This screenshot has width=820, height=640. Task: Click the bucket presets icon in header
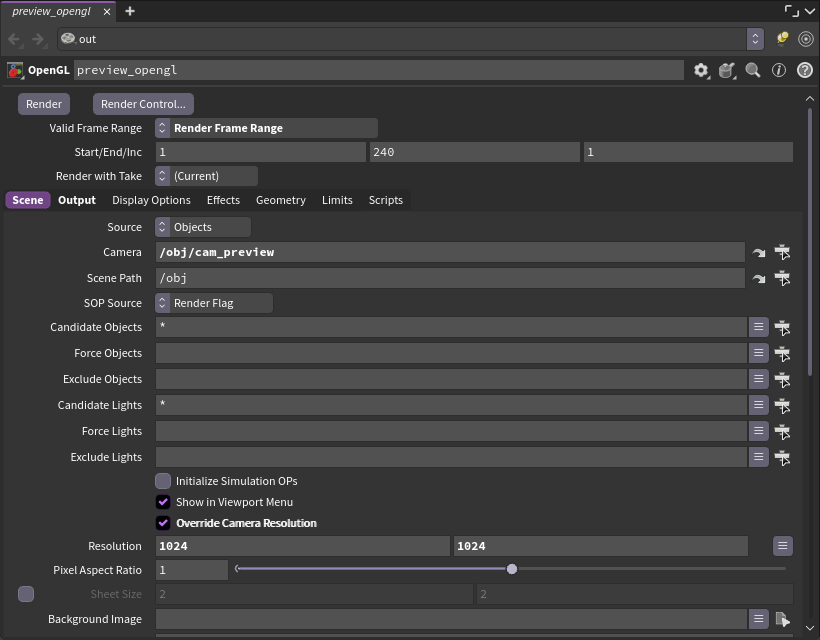(x=727, y=70)
